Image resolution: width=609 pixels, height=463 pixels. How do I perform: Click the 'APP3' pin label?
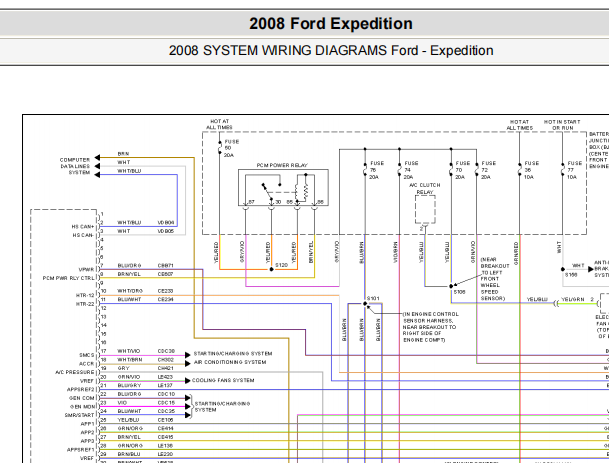pyautogui.click(x=87, y=440)
